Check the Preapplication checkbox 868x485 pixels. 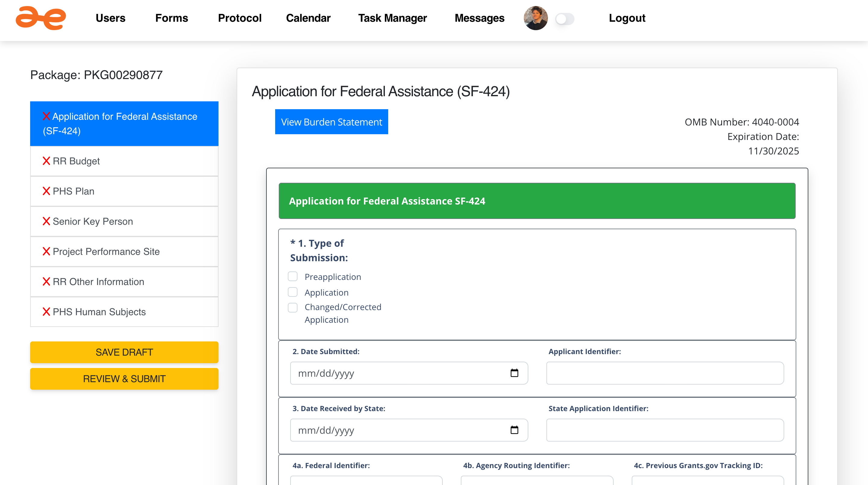pos(292,277)
